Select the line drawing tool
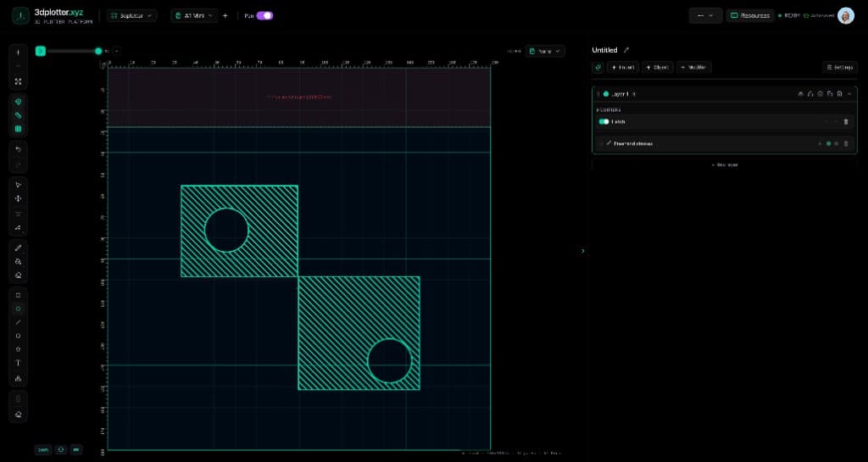This screenshot has width=868, height=462. click(x=19, y=322)
